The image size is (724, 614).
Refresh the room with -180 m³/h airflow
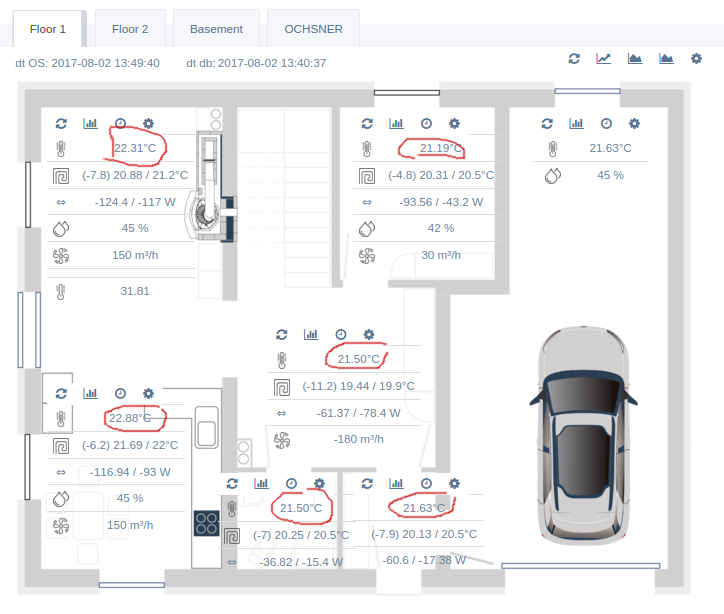(282, 335)
